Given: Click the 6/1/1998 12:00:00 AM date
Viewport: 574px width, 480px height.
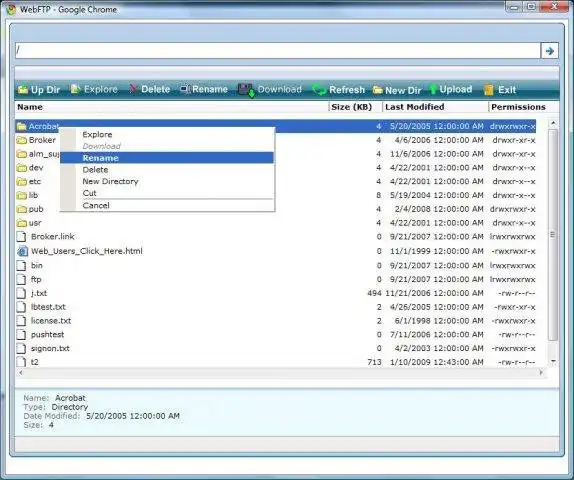Looking at the screenshot, I should click(x=439, y=321).
